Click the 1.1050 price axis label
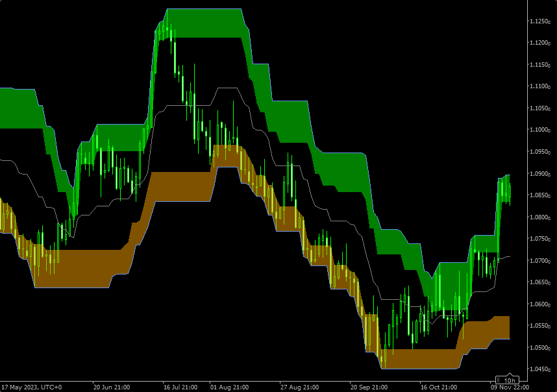The width and height of the screenshot is (557, 392). 540,108
